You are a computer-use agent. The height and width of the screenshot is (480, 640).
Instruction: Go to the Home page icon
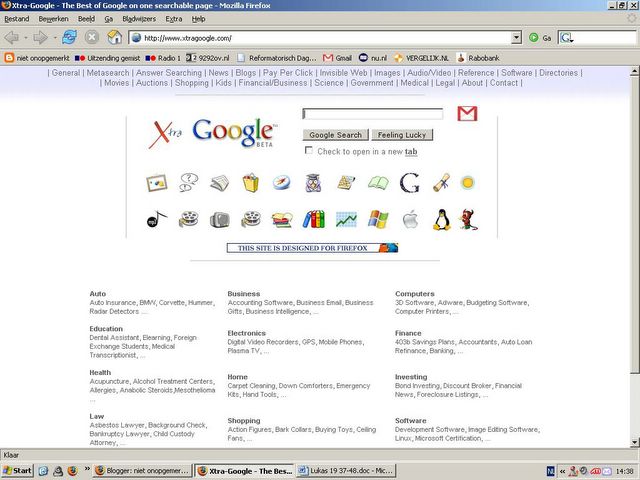(115, 38)
